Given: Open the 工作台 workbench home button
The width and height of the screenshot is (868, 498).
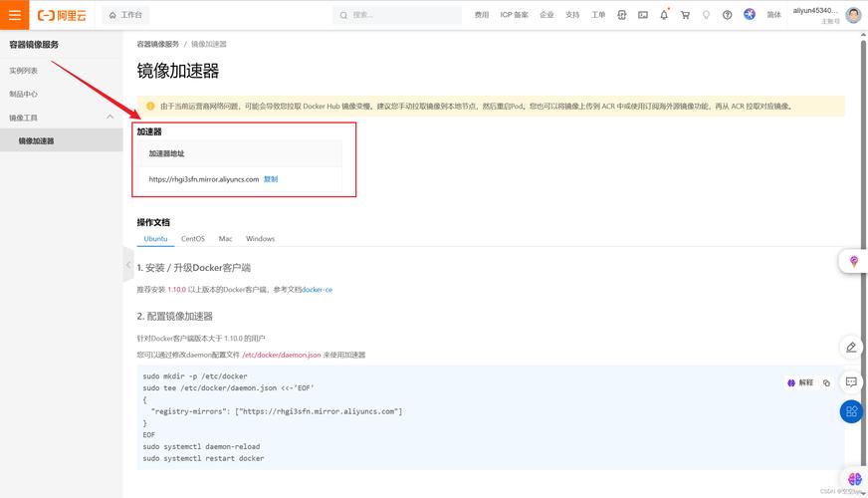Looking at the screenshot, I should point(125,15).
